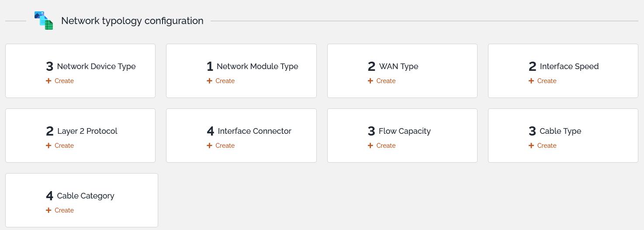
Task: Open the Interface Speed card title
Action: pyautogui.click(x=569, y=66)
